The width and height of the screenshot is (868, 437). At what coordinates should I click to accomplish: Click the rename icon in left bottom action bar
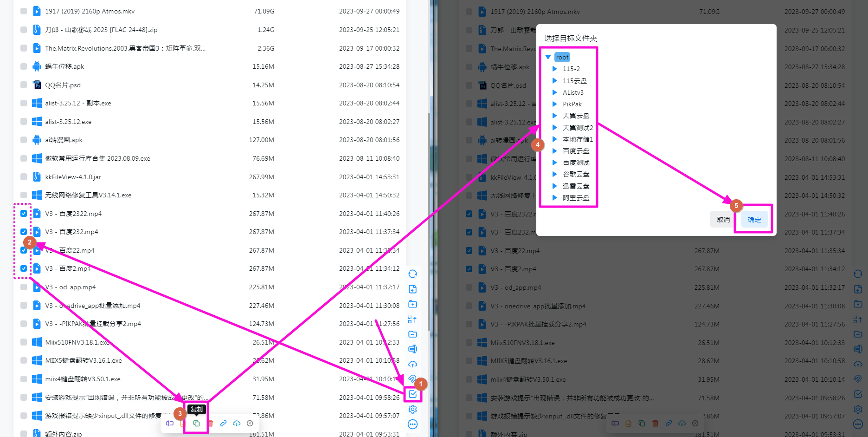pos(170,423)
